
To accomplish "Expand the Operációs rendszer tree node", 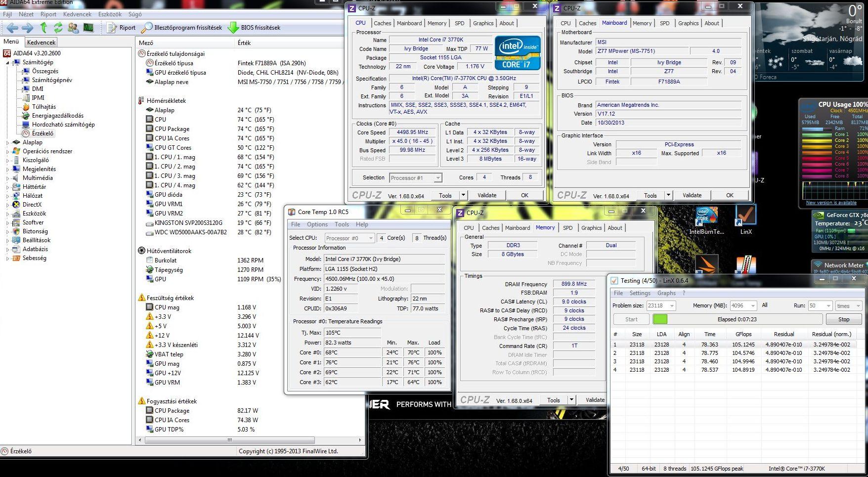I will (7, 152).
